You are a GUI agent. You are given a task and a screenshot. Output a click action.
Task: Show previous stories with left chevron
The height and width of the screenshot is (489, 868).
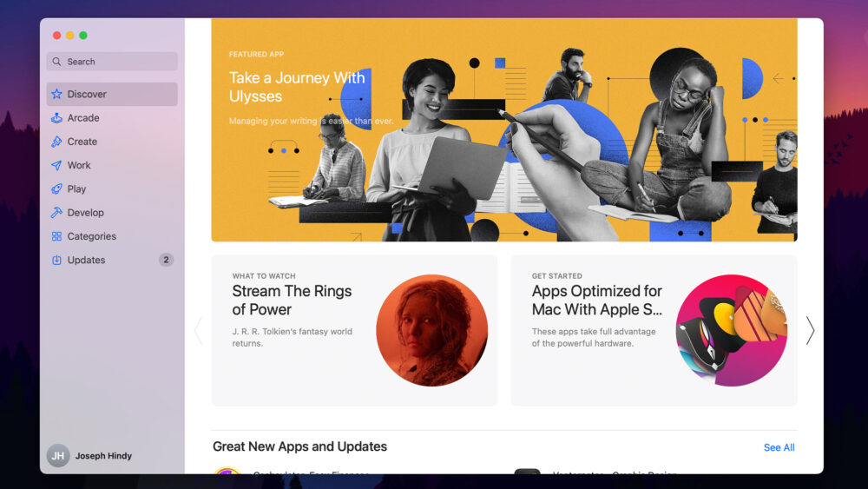(x=198, y=331)
